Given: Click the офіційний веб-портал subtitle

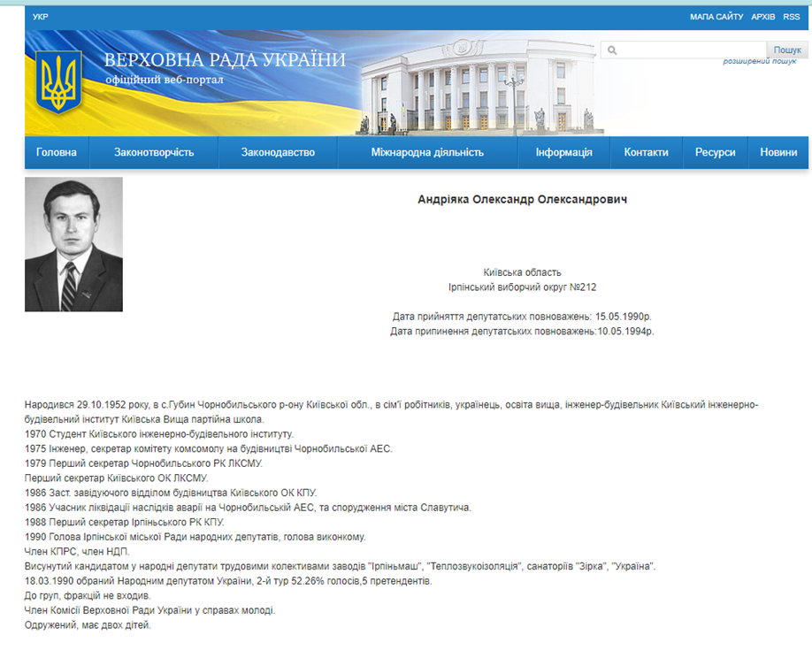Looking at the screenshot, I should tap(165, 80).
